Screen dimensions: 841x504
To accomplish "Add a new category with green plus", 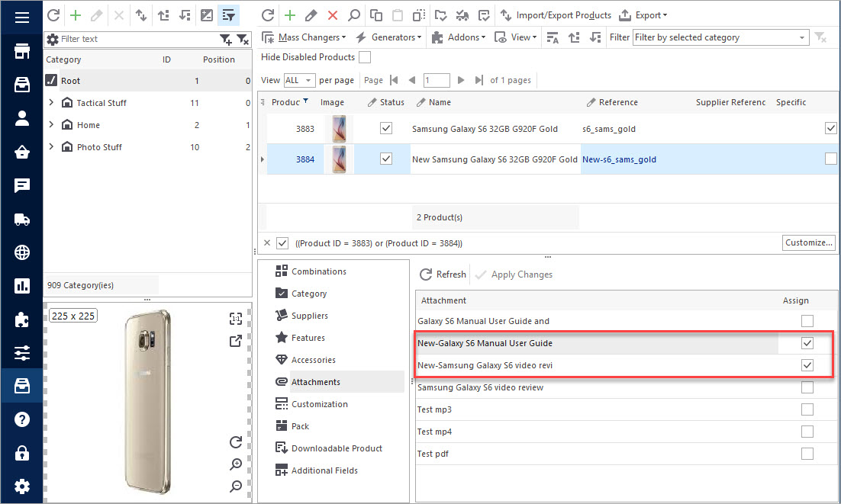I will pos(76,15).
